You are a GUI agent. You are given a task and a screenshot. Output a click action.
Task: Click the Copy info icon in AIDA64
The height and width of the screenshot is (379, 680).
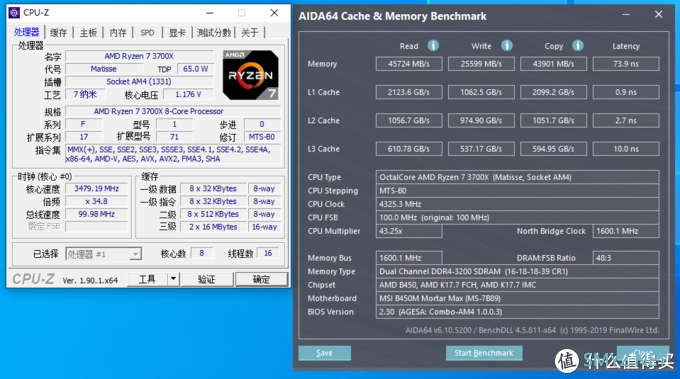click(578, 45)
